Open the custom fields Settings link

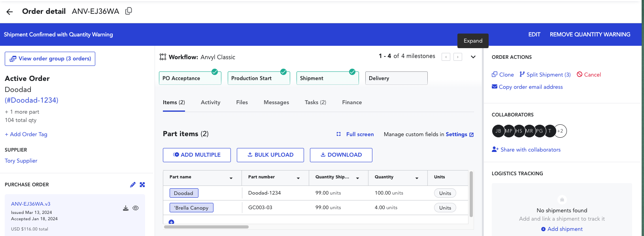click(x=460, y=134)
